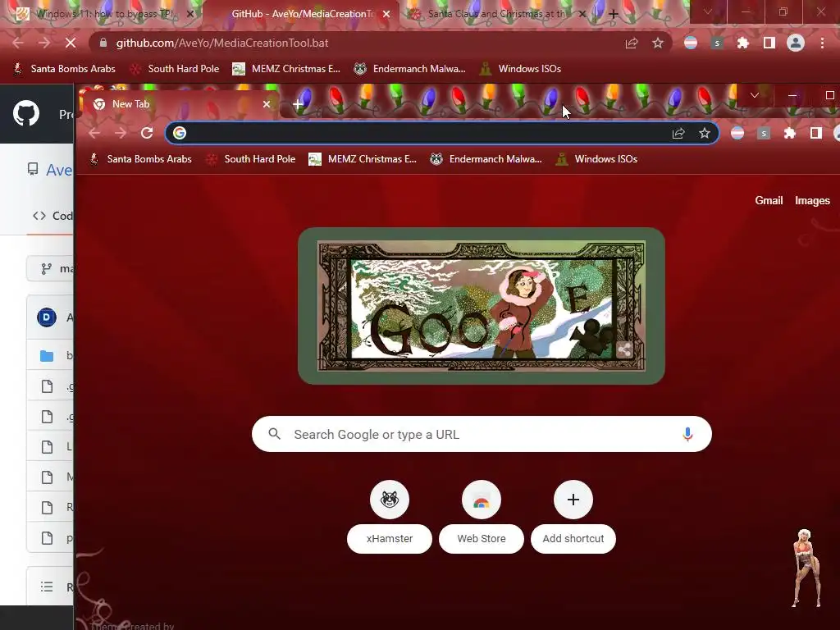Share the Google Doodle
The image size is (840, 630).
pos(624,350)
